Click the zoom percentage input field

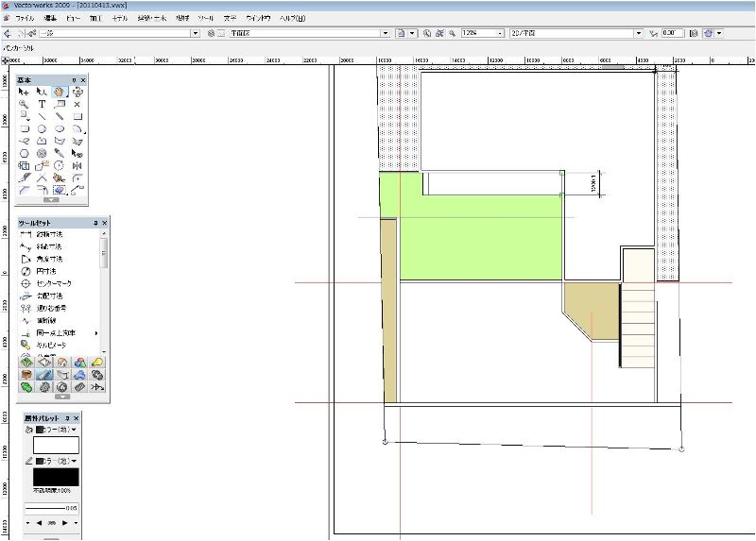[479, 33]
